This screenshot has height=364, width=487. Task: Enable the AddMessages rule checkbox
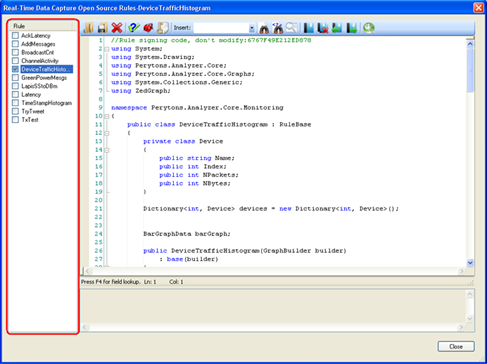[15, 44]
